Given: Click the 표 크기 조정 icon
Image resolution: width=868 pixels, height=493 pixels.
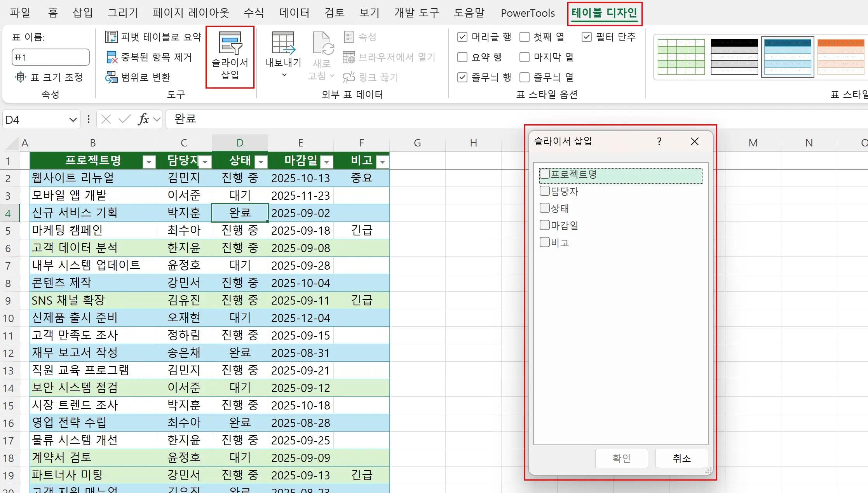Looking at the screenshot, I should pos(21,77).
